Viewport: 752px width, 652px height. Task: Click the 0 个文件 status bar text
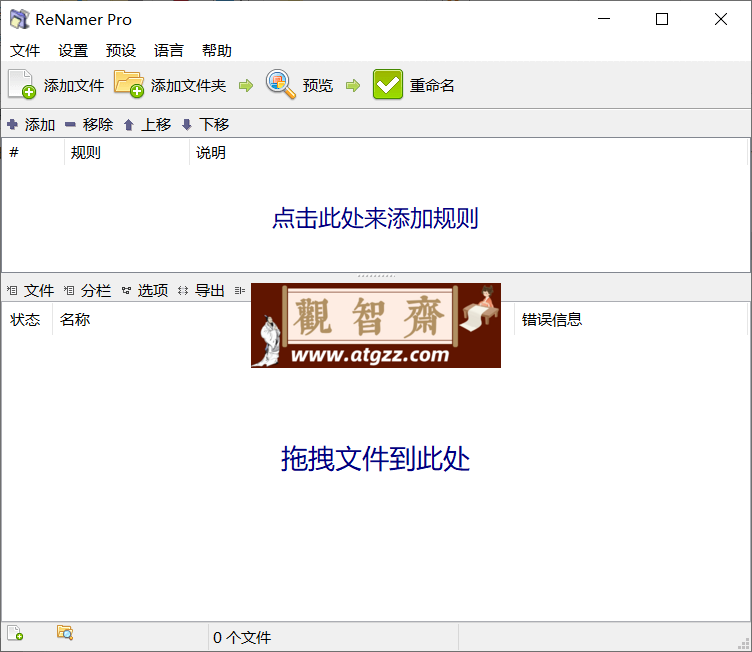tap(242, 638)
